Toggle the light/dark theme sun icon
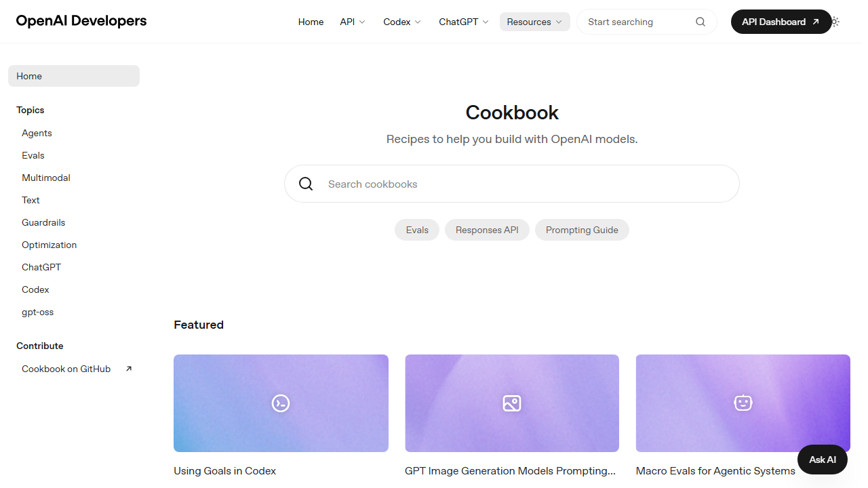Image resolution: width=868 pixels, height=488 pixels. [835, 22]
